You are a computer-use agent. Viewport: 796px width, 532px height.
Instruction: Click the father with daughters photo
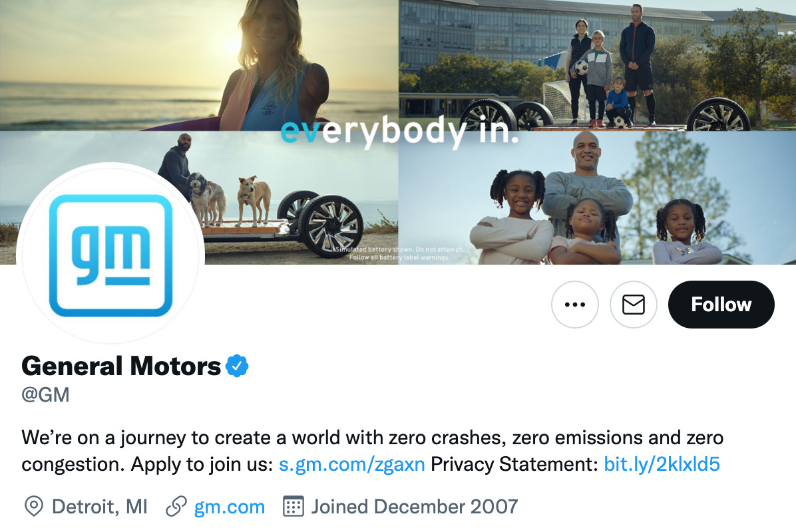pyautogui.click(x=597, y=198)
